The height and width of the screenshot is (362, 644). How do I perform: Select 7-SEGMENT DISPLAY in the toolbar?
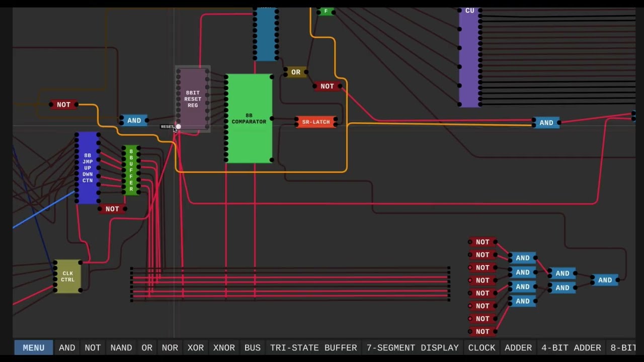pyautogui.click(x=413, y=347)
